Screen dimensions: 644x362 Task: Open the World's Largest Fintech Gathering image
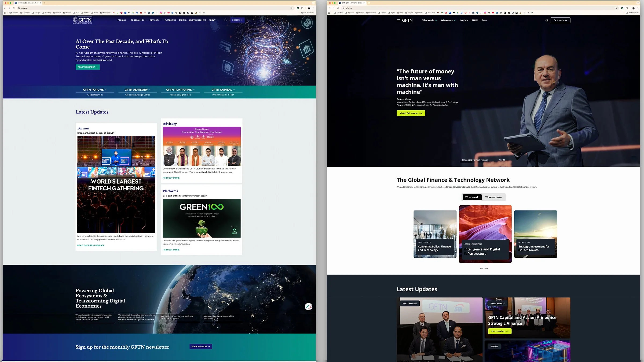point(116,184)
